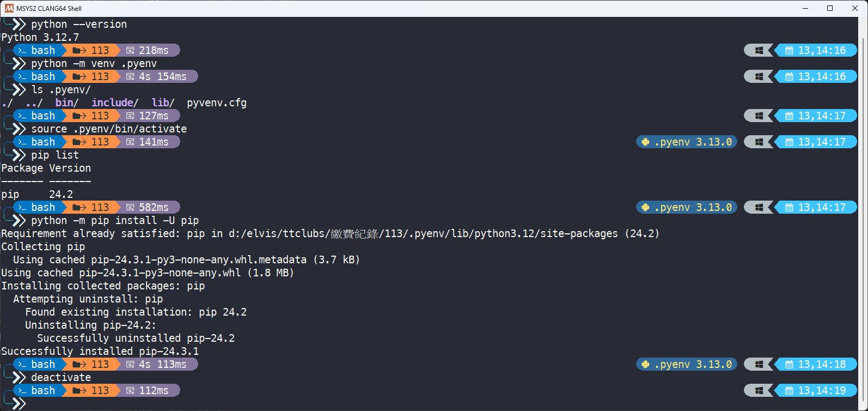Click the Windows logo beside the 13,14:19 timestamp
This screenshot has width=868, height=411.
pyautogui.click(x=759, y=390)
